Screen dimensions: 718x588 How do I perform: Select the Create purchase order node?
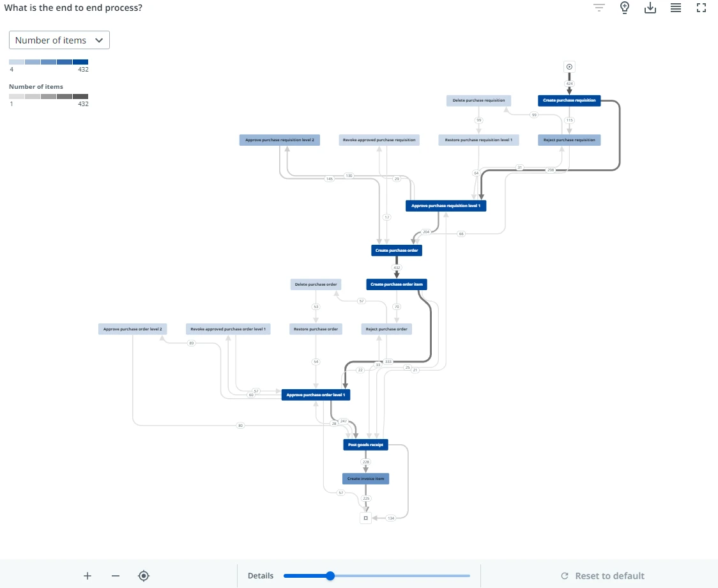397,251
